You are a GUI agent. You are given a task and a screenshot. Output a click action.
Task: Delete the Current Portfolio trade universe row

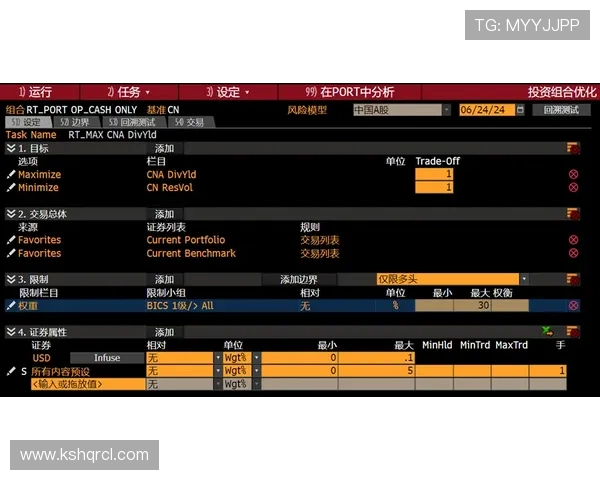click(x=573, y=240)
